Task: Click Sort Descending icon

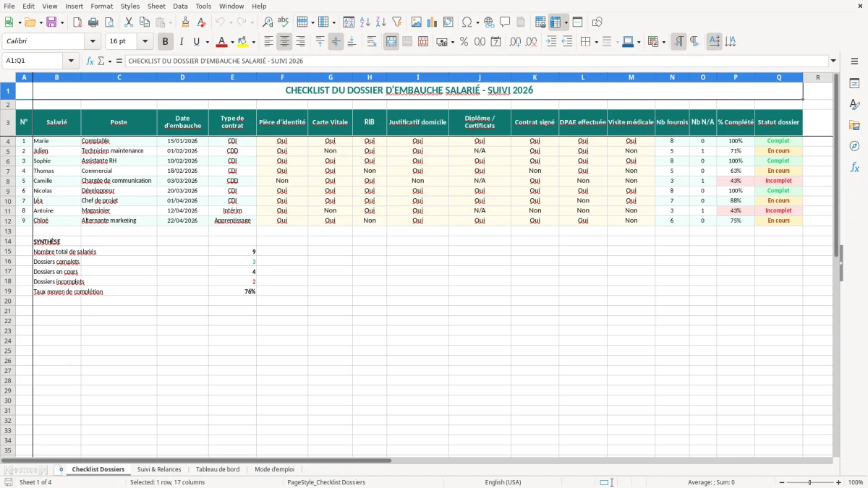Action: pos(381,22)
